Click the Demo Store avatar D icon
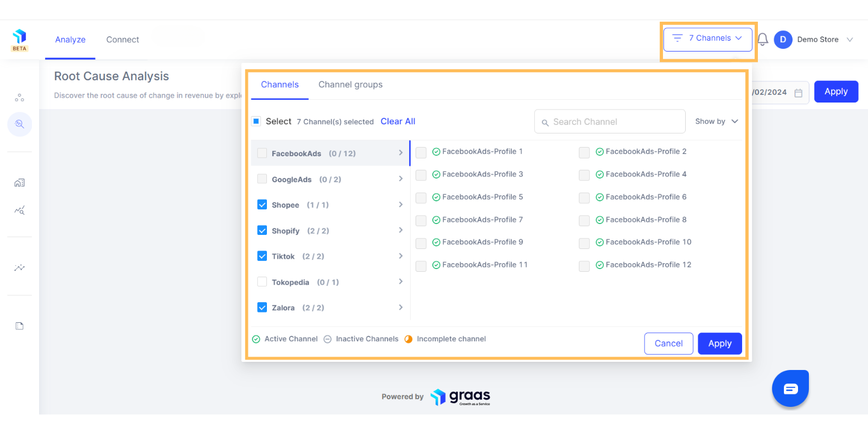Image resolution: width=868 pixels, height=434 pixels. pyautogui.click(x=783, y=40)
